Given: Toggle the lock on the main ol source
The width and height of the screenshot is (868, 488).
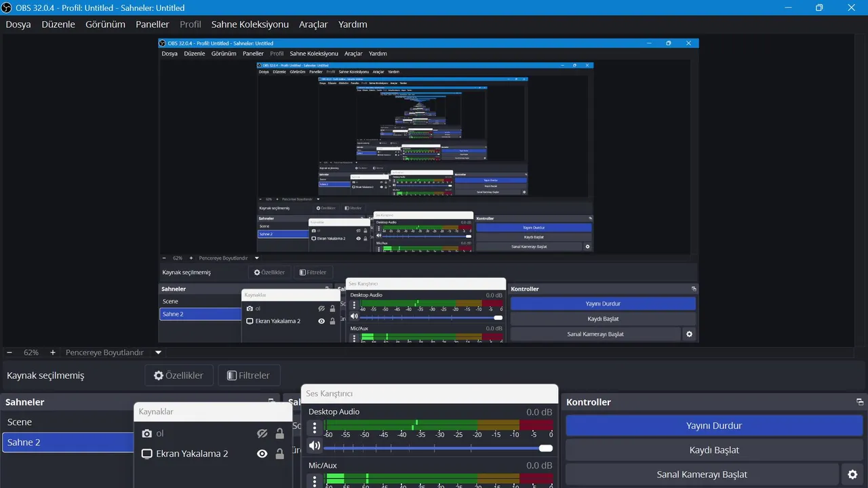Looking at the screenshot, I should click(279, 434).
